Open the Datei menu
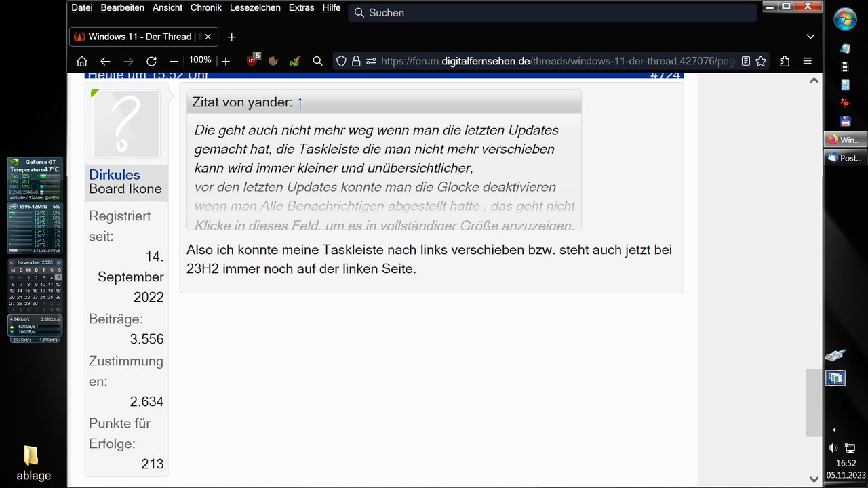Screen dimensions: 868x488 (82, 7)
